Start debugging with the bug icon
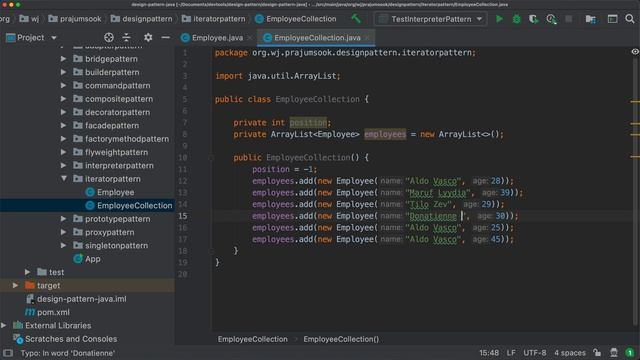The image size is (640, 360). 516,19
